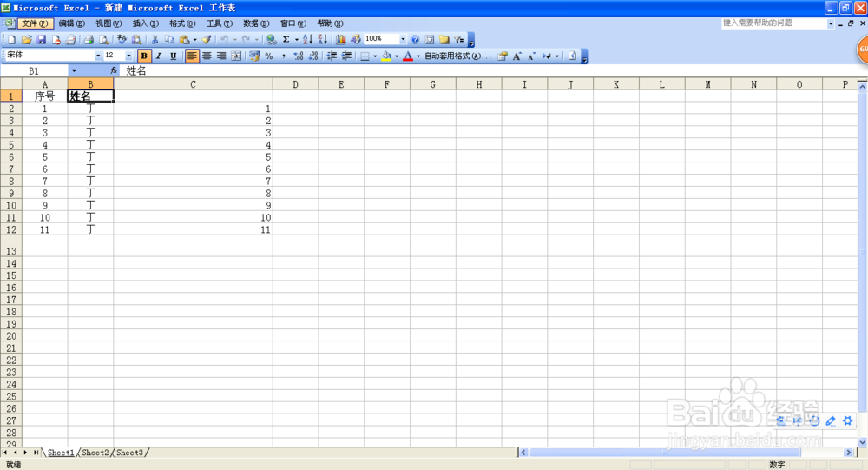Select cell A1 containing 序号
868x470 pixels.
(45, 96)
